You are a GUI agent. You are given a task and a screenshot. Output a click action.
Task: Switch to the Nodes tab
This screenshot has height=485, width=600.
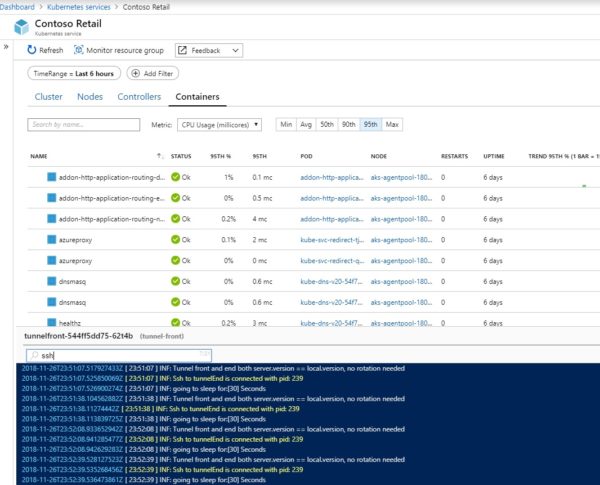[x=90, y=97]
